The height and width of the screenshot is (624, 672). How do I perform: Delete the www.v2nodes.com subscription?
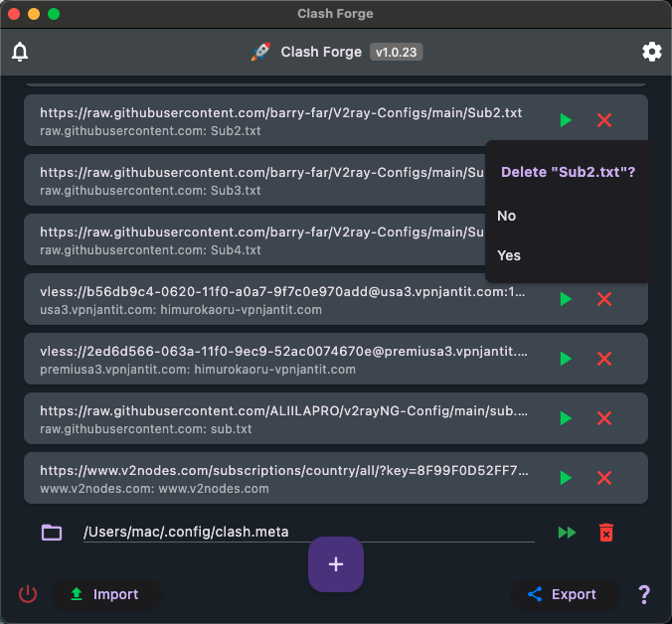click(604, 478)
